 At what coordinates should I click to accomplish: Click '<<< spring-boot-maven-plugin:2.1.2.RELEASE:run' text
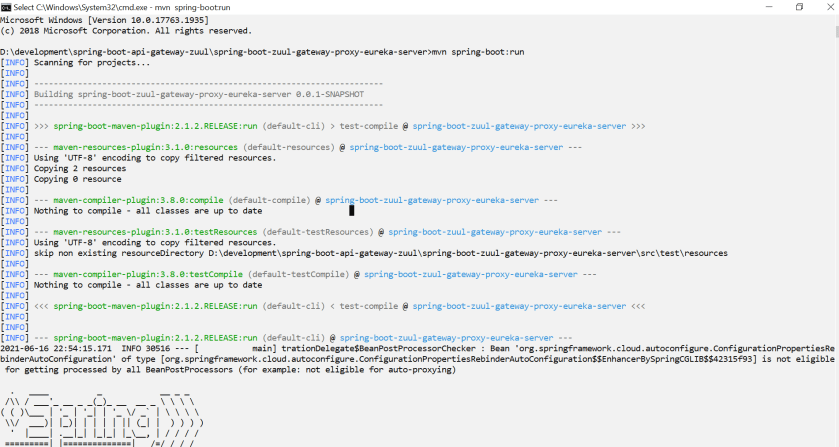[x=146, y=306]
